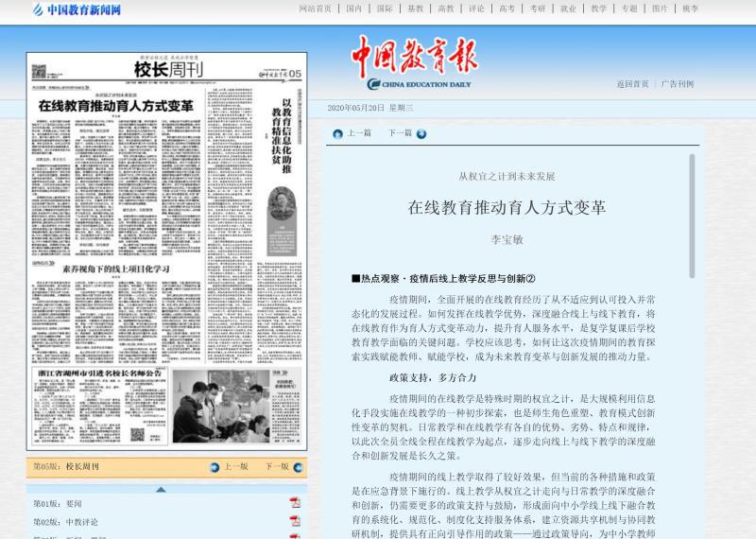This screenshot has width=756, height=539.
Task: Go to 考研 navigation item
Action: click(537, 9)
